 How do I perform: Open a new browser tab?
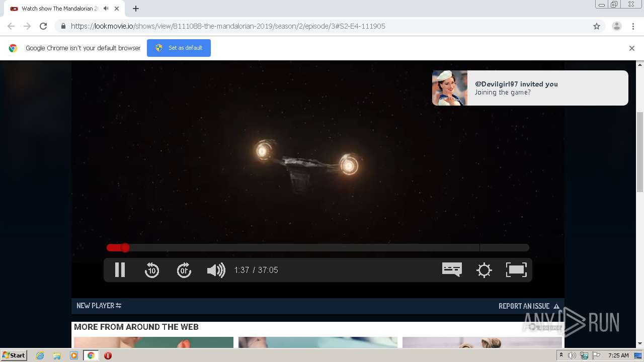coord(136,9)
